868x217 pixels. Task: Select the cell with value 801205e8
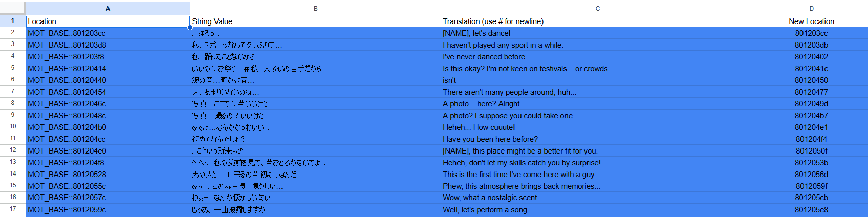tap(811, 210)
